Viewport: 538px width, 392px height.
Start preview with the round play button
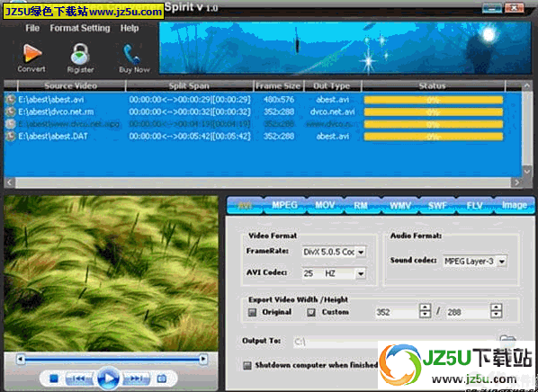pyautogui.click(x=109, y=379)
